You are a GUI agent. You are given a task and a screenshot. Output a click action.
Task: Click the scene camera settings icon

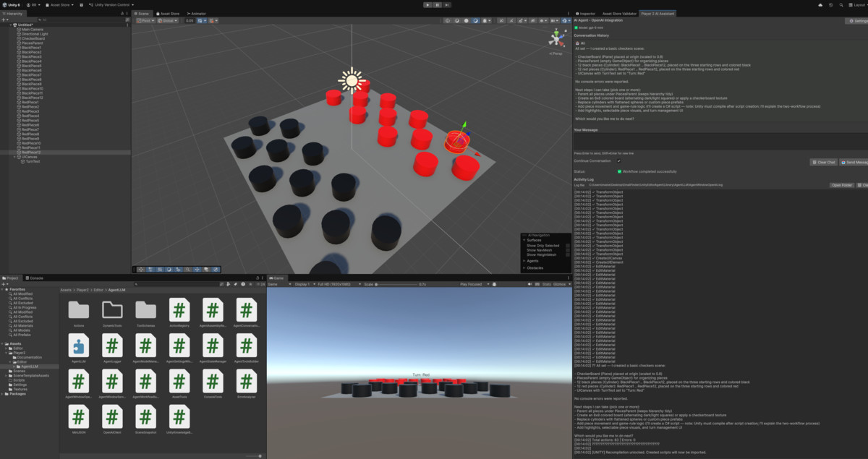point(554,20)
